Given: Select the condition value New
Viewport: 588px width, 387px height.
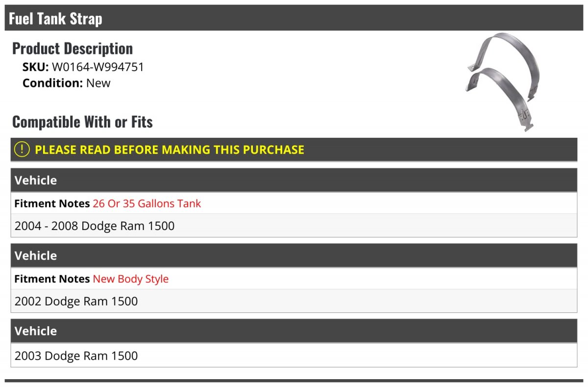Looking at the screenshot, I should [98, 83].
